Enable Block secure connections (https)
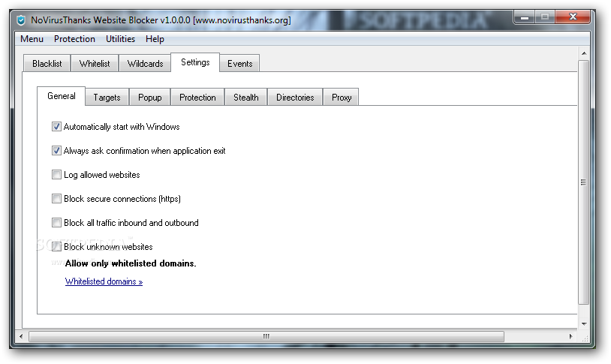The image size is (611, 364). coord(56,199)
